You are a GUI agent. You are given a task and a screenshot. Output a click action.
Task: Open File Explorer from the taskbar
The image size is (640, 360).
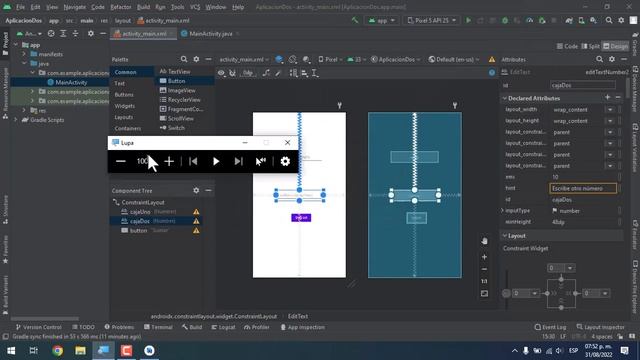pyautogui.click(x=80, y=351)
